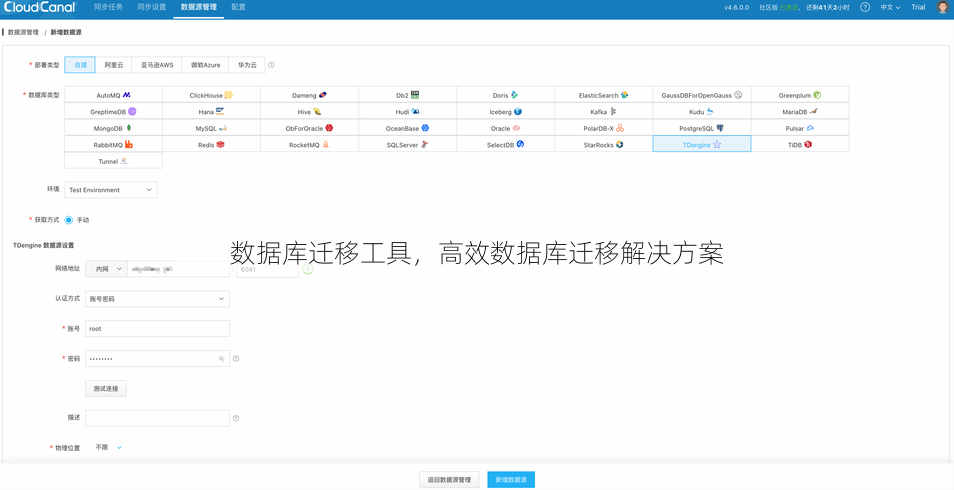Open 配置 tab

tap(238, 7)
